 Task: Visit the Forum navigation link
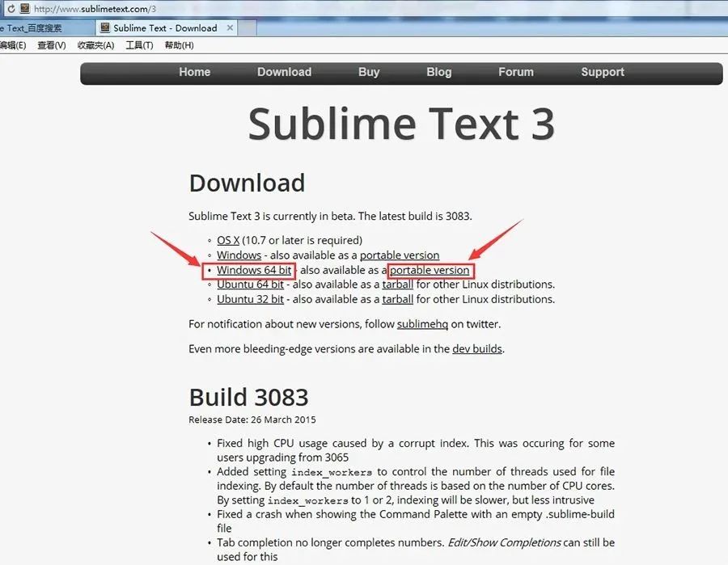click(516, 72)
